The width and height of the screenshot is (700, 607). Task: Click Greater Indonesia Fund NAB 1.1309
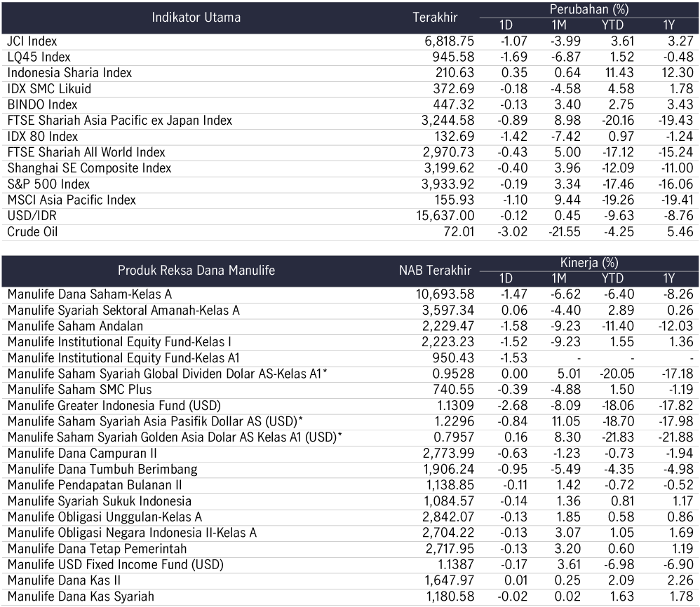pyautogui.click(x=456, y=406)
